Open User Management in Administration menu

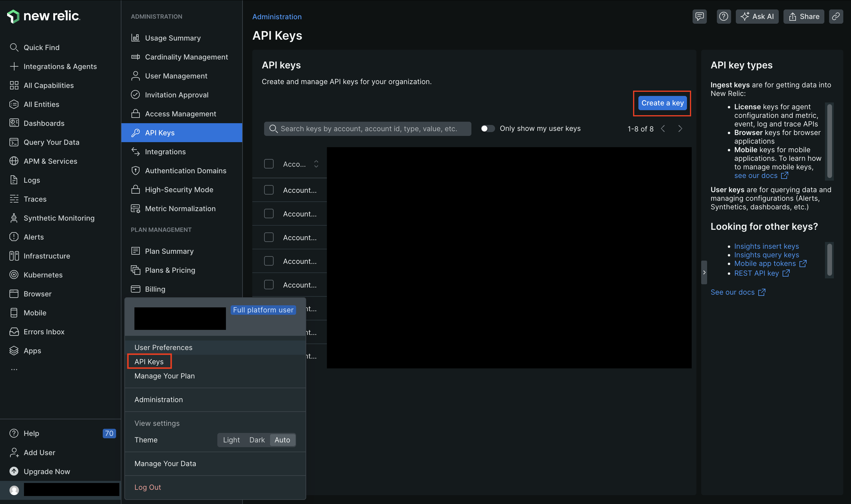pos(176,76)
